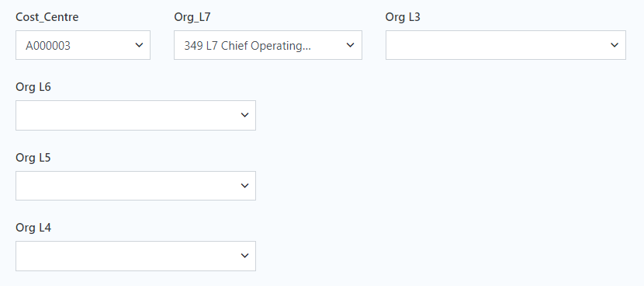644x286 pixels.
Task: Click the Org L3 dropdown chevron arrow
Action: pyautogui.click(x=614, y=45)
